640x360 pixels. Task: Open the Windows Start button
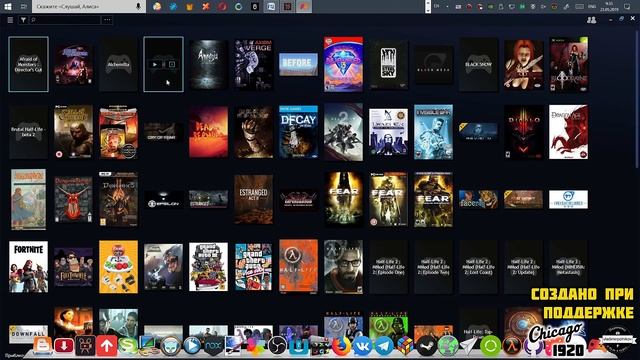point(7,7)
